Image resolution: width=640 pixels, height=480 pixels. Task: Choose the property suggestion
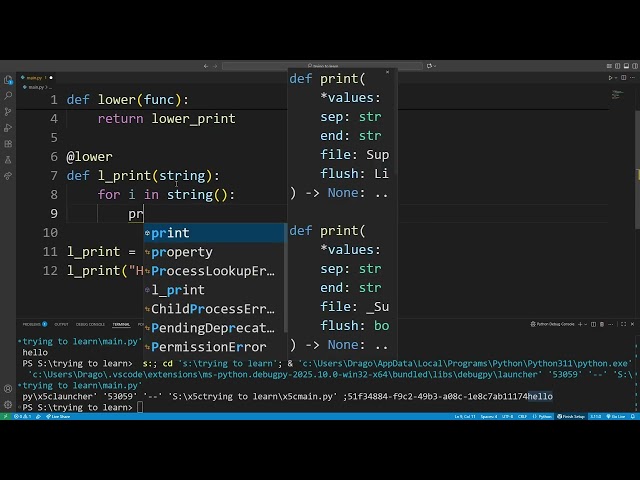tap(214, 252)
